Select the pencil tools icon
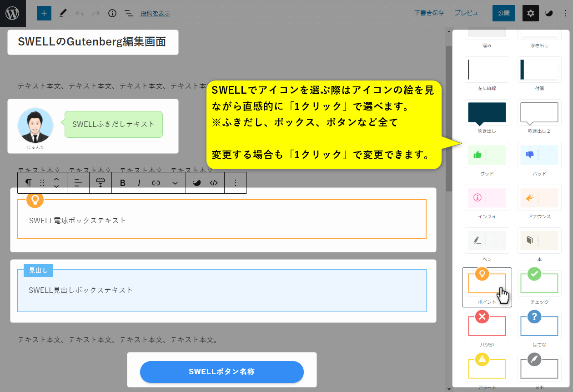The width and height of the screenshot is (573, 392). [63, 13]
